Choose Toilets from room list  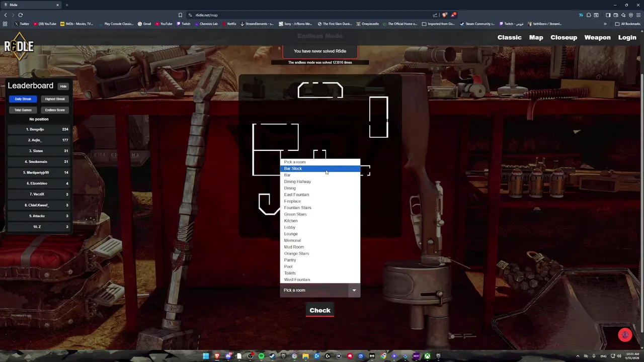tap(320, 273)
